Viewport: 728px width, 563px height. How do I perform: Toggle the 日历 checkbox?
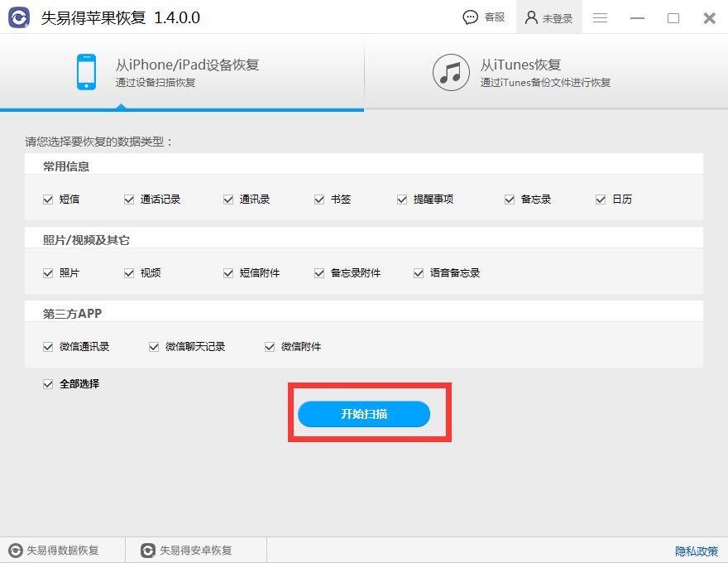coord(601,200)
